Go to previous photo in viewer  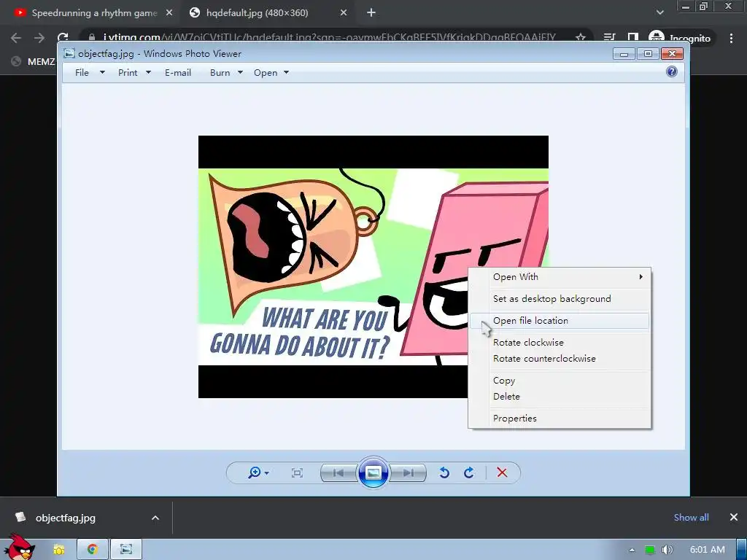(338, 472)
